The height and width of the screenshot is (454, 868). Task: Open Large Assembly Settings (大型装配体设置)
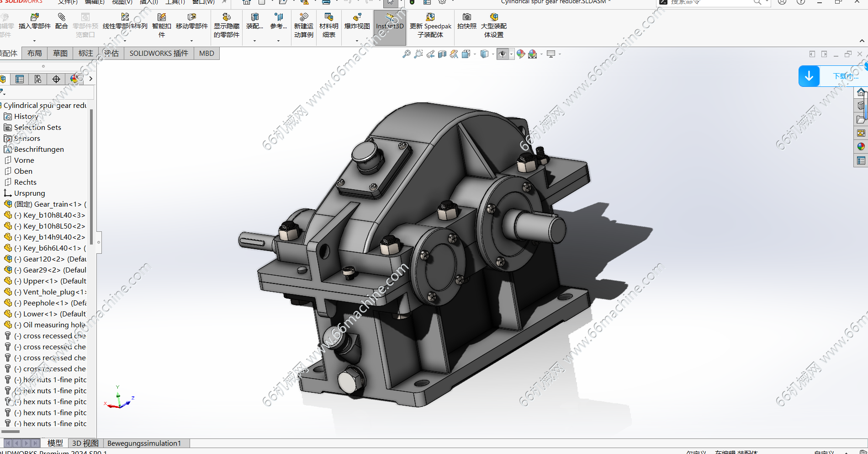(x=494, y=25)
